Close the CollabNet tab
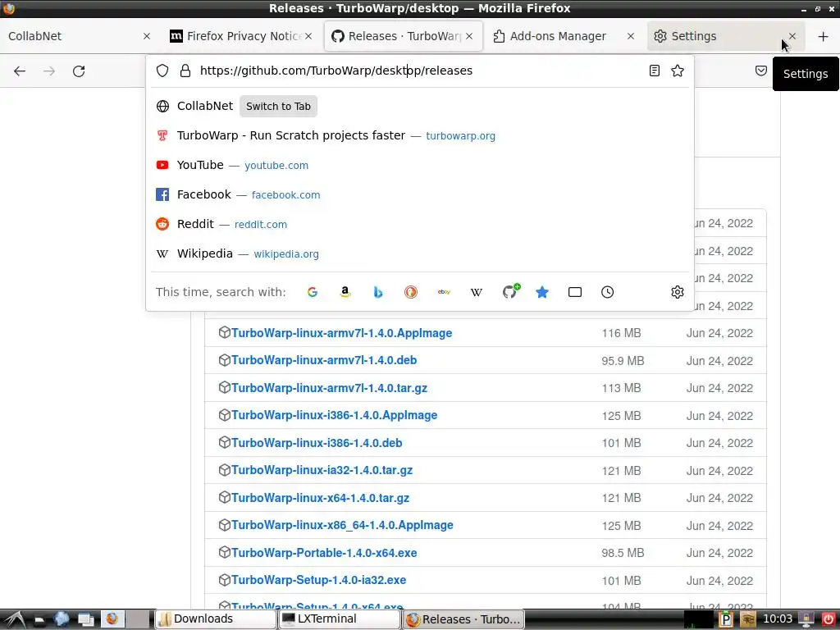 click(147, 36)
